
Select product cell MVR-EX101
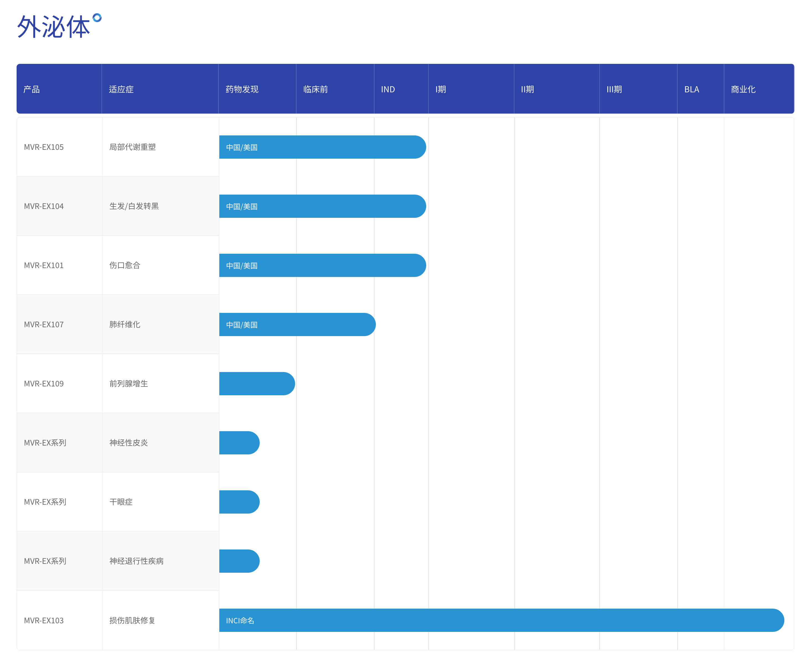tap(59, 265)
